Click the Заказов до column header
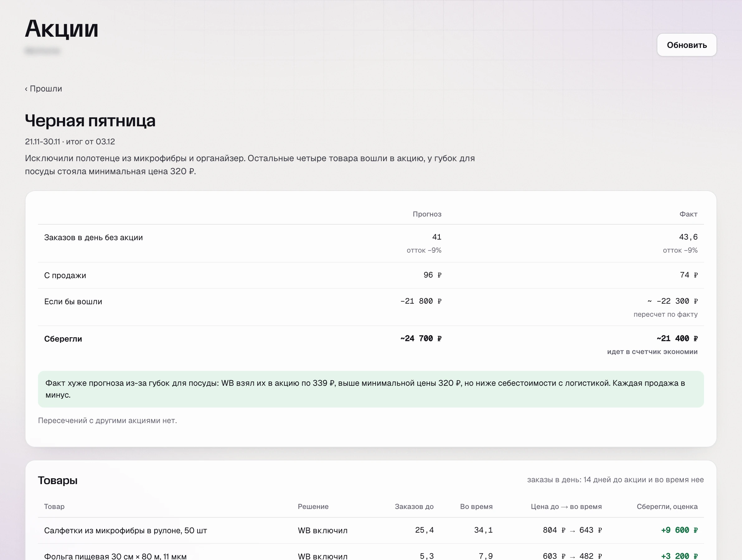This screenshot has height=560, width=742. [414, 506]
